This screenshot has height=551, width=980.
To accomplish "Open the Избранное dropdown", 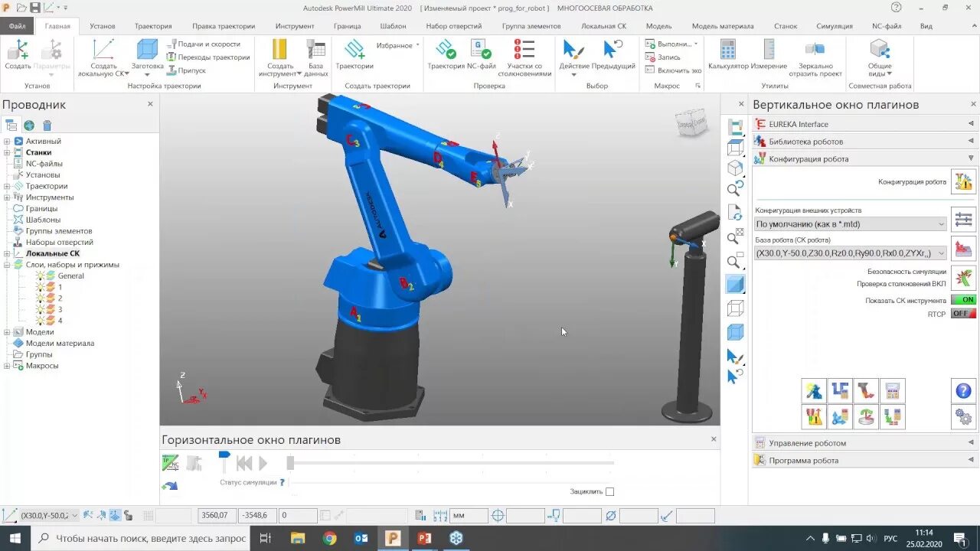I will click(x=397, y=46).
